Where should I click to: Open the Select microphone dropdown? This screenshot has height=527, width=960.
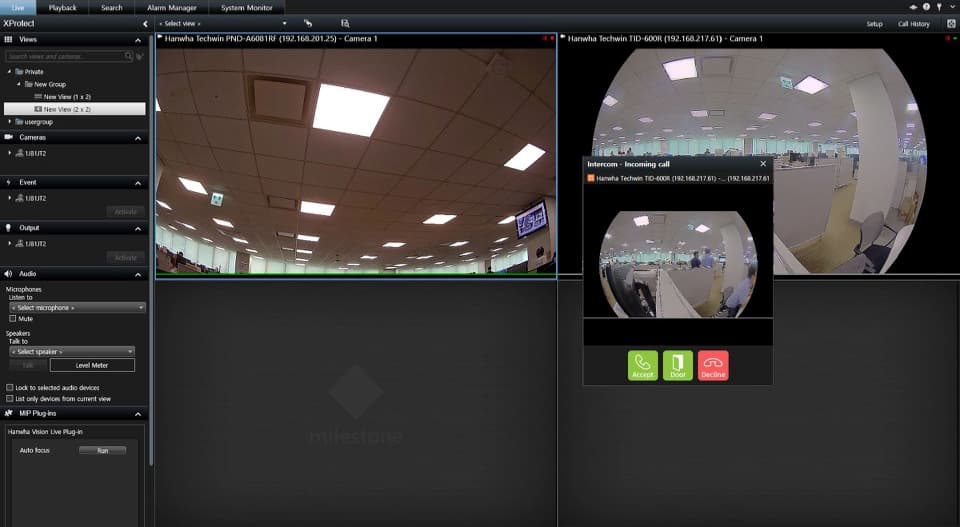77,307
